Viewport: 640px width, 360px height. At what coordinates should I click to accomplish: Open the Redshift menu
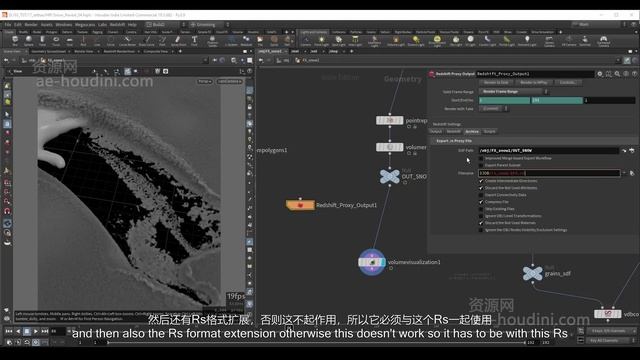click(117, 24)
